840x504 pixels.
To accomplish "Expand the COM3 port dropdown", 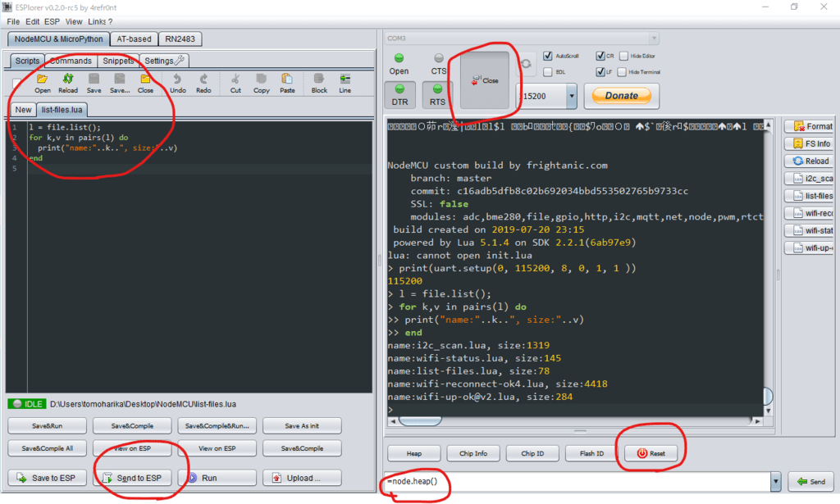I will [653, 38].
